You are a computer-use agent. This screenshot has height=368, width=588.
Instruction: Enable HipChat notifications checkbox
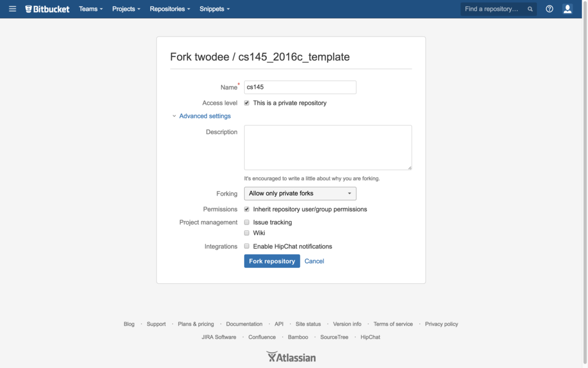247,247
